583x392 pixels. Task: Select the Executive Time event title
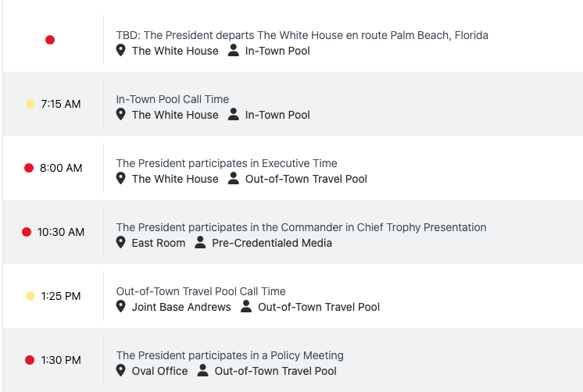(227, 163)
